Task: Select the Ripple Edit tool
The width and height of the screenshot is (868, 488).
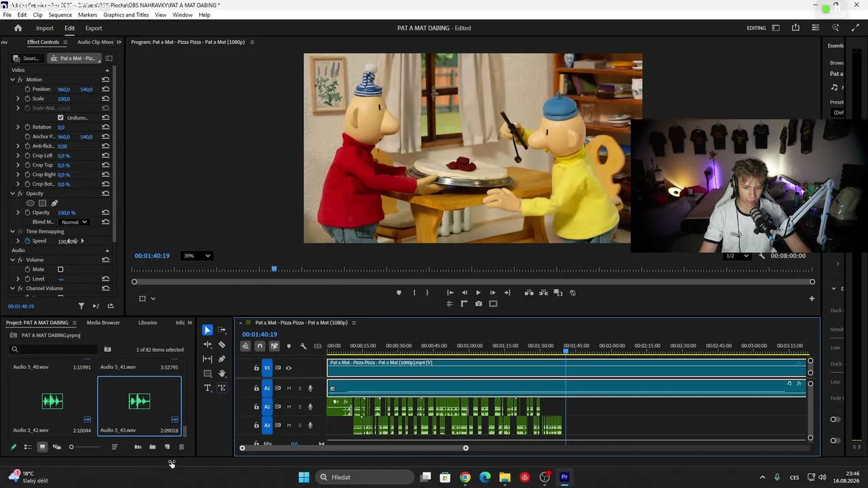Action: point(208,344)
